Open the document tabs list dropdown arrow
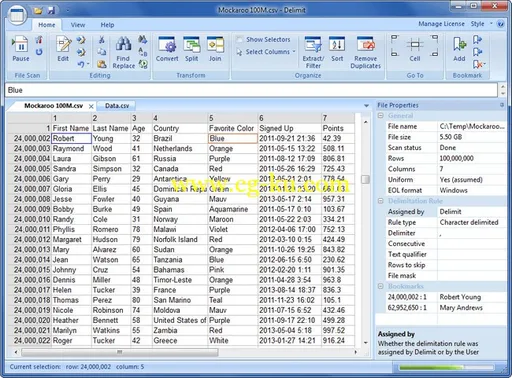Viewport: 512px width, 378px height. (366, 106)
